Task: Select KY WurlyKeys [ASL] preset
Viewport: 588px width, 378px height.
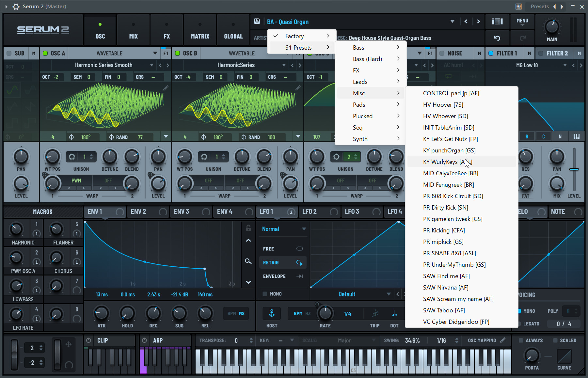Action: [x=447, y=162]
